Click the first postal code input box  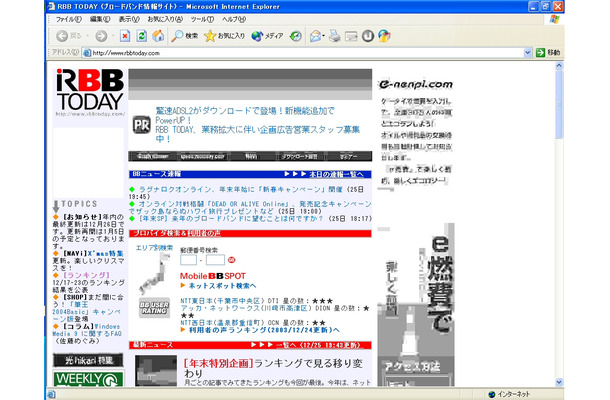[x=188, y=260]
